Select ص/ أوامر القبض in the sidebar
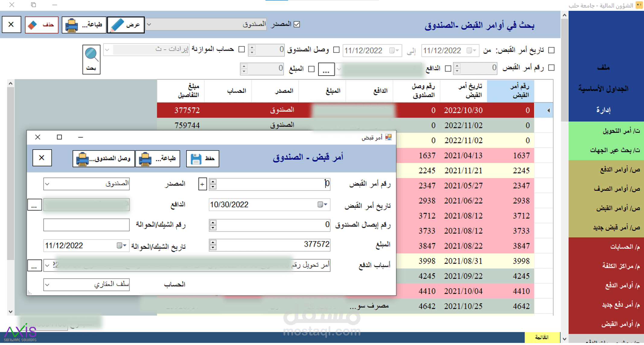 [618, 208]
